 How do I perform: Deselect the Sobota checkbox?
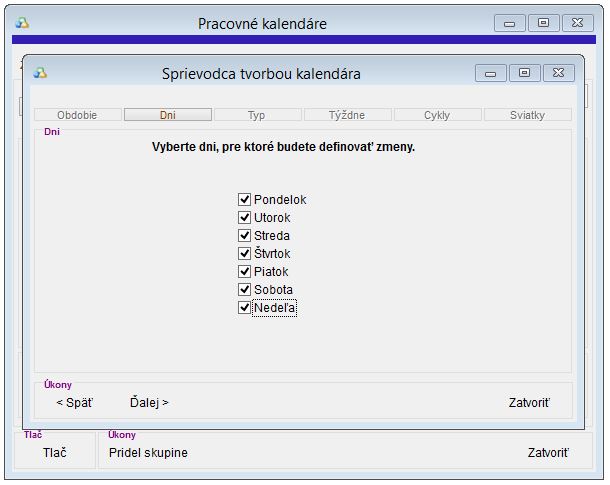tap(244, 289)
